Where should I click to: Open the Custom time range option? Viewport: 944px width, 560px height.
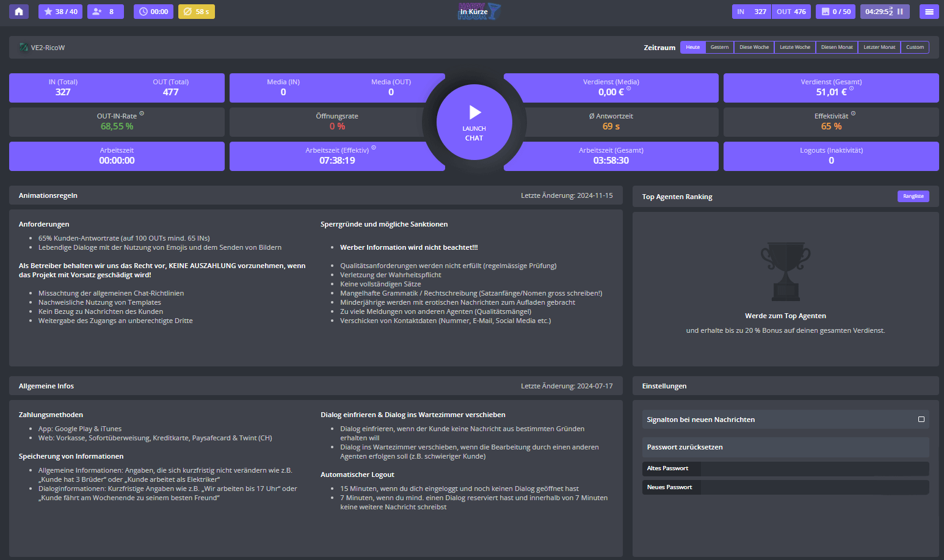click(915, 47)
